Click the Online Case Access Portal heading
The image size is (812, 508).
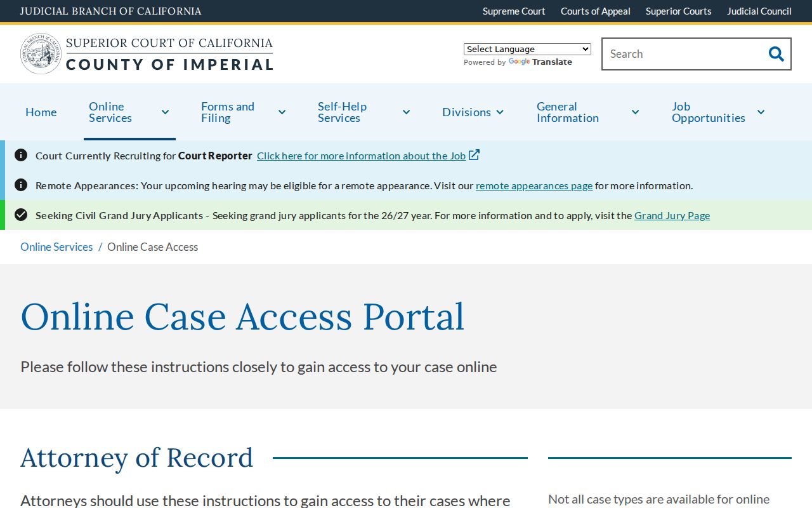(242, 316)
